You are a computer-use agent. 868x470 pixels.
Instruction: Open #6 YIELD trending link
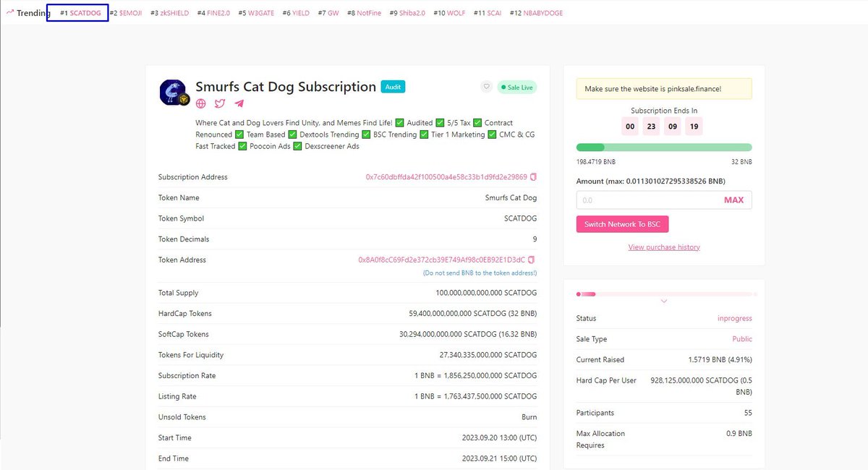click(x=296, y=13)
